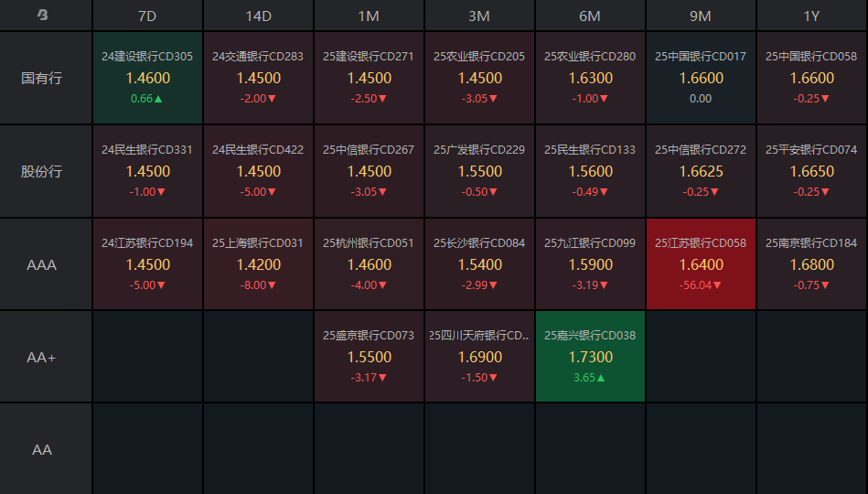Image resolution: width=868 pixels, height=494 pixels.
Task: Open the 25南京银行CD184 cell
Action: tap(812, 264)
